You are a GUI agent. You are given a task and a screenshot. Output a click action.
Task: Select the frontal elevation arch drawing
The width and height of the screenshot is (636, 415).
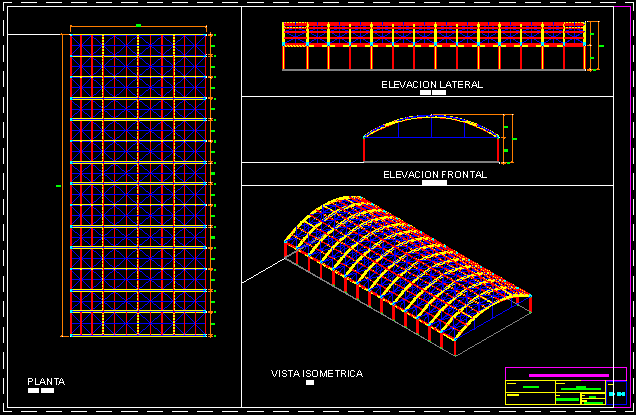click(432, 138)
